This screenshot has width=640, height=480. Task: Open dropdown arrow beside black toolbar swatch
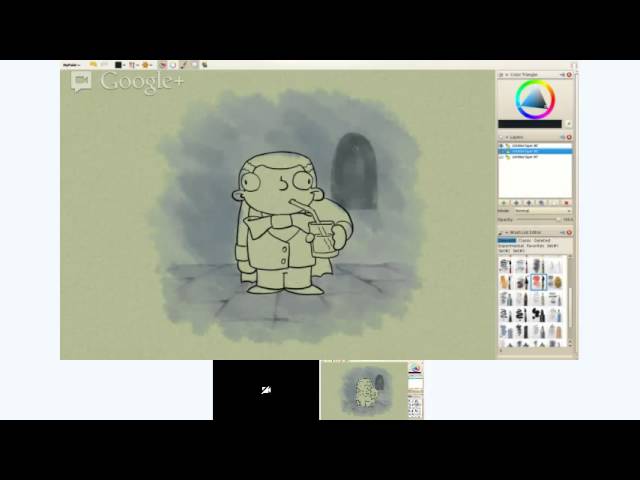pos(124,65)
